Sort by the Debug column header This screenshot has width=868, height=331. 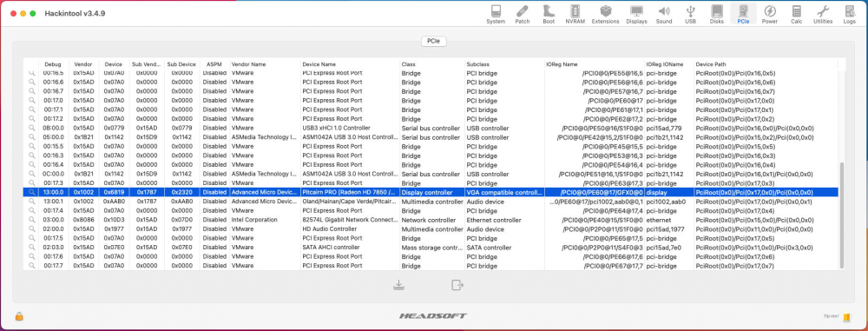click(x=53, y=64)
